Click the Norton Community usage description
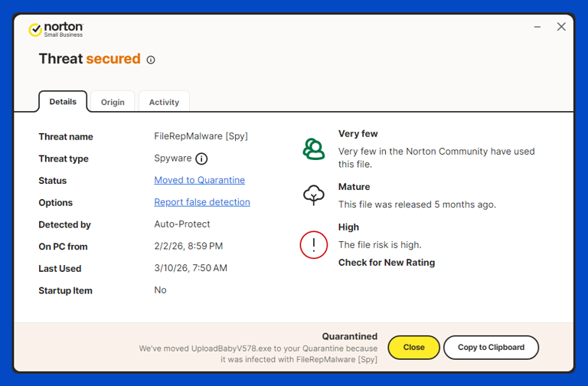The image size is (588, 386). [436, 158]
